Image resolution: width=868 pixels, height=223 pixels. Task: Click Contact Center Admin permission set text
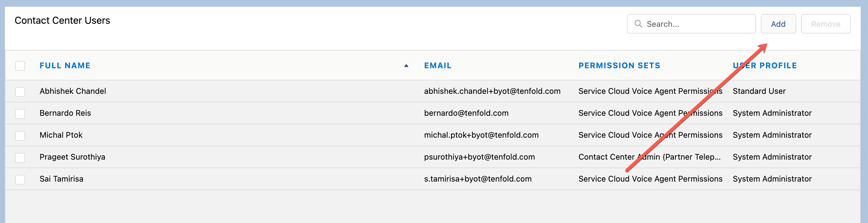coord(649,157)
